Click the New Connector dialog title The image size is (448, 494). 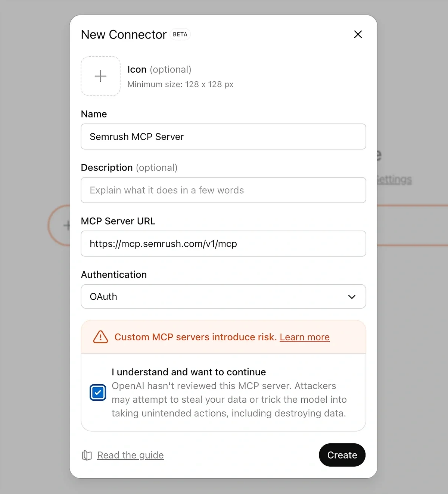coord(123,34)
